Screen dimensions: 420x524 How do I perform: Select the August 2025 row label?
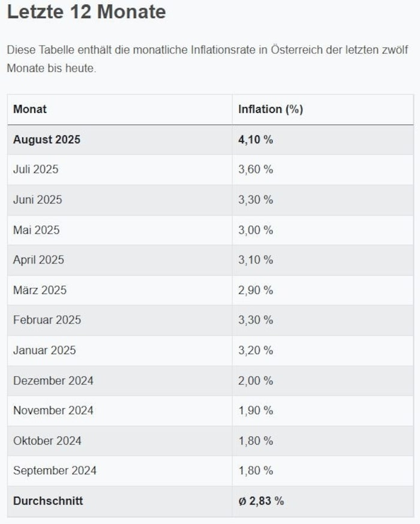[x=47, y=140]
